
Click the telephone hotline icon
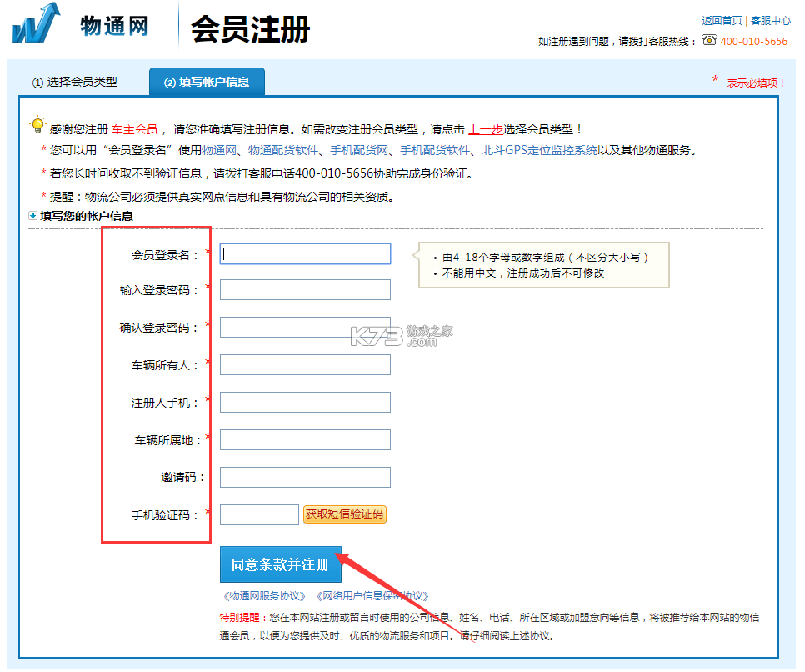[709, 40]
